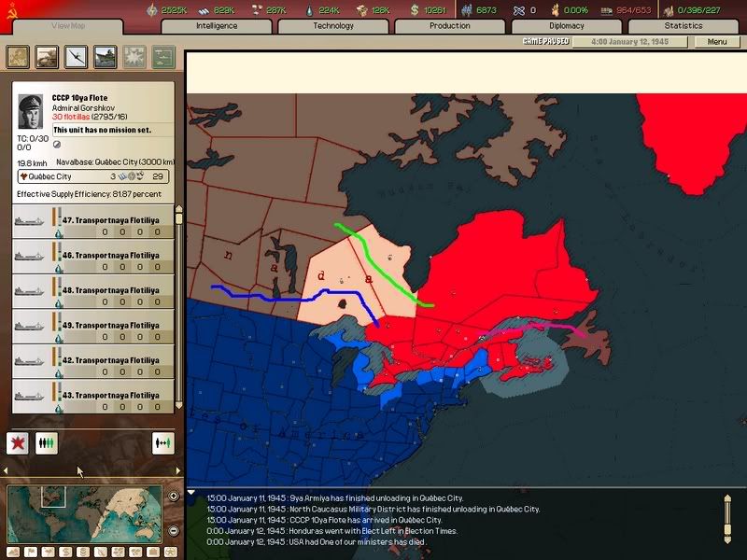Select 42. Transportnaya Flotiliya row

pos(92,361)
